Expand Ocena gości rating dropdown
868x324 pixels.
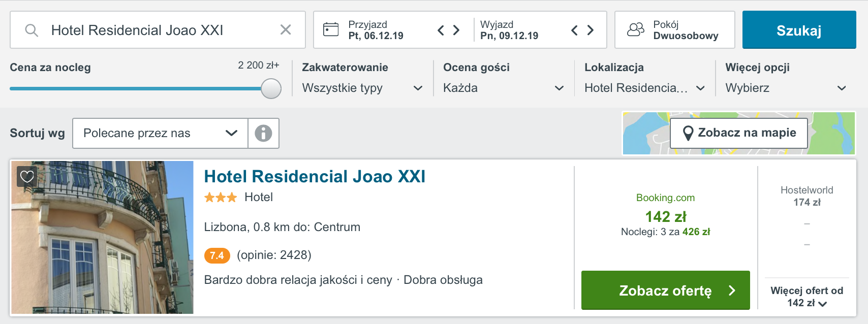click(503, 88)
